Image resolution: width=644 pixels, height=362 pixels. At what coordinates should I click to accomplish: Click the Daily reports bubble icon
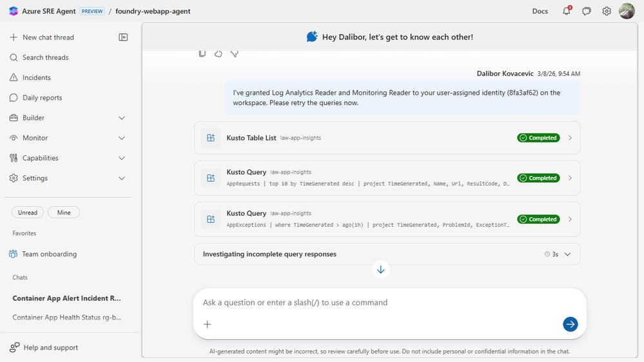14,98
